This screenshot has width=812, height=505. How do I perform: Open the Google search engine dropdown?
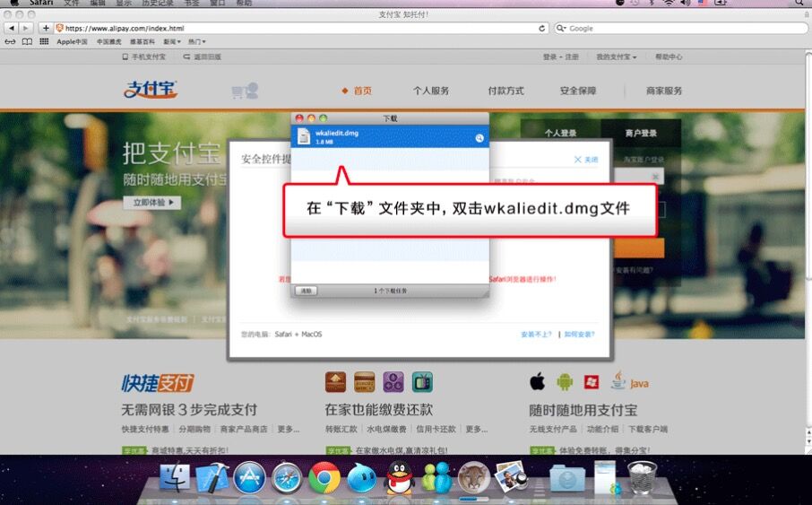coord(561,29)
